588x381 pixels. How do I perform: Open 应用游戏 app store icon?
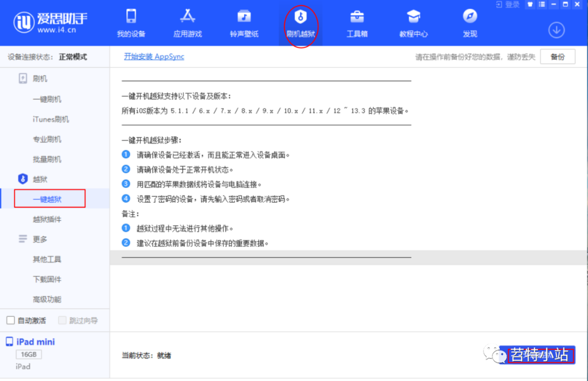tap(187, 23)
